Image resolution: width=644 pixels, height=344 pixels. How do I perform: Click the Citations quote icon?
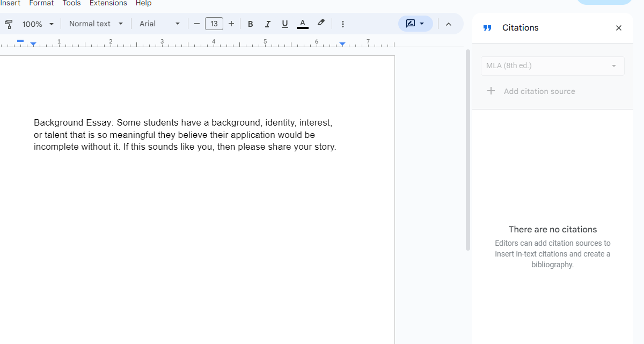pyautogui.click(x=487, y=27)
